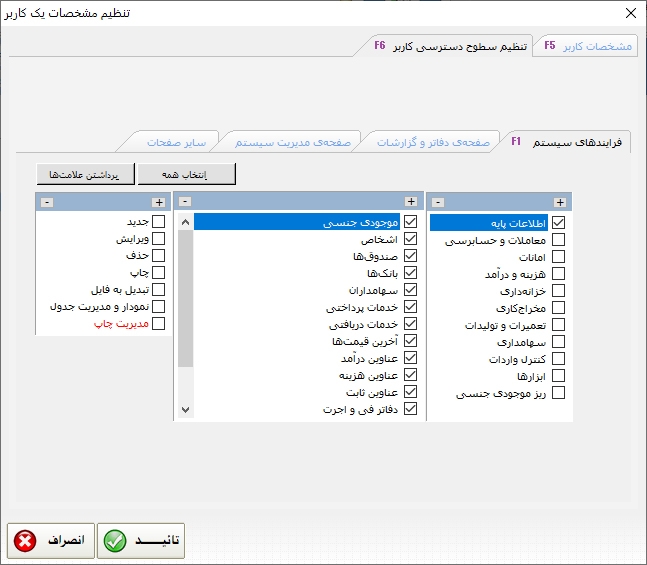647x565 pixels.
Task: Close the تنظیم مشخصات یک کاربر dialog
Action: point(628,13)
